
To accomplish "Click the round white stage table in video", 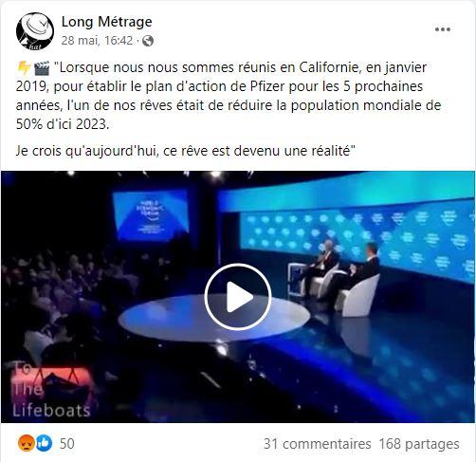I will 214,318.
